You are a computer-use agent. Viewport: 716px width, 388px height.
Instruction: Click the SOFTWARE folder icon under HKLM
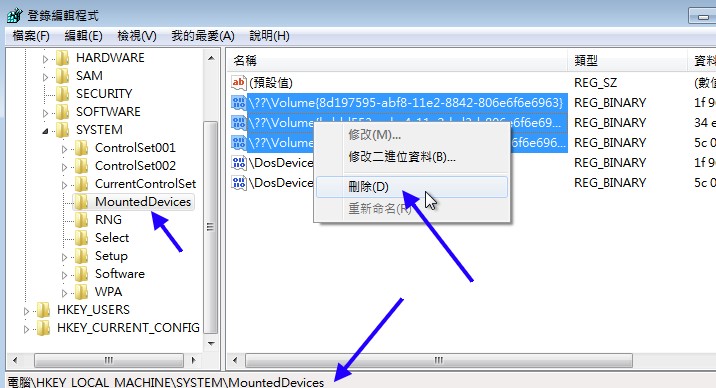tap(63, 112)
